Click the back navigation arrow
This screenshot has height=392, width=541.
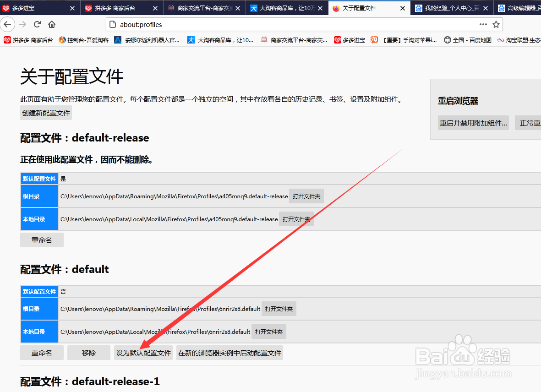click(8, 24)
